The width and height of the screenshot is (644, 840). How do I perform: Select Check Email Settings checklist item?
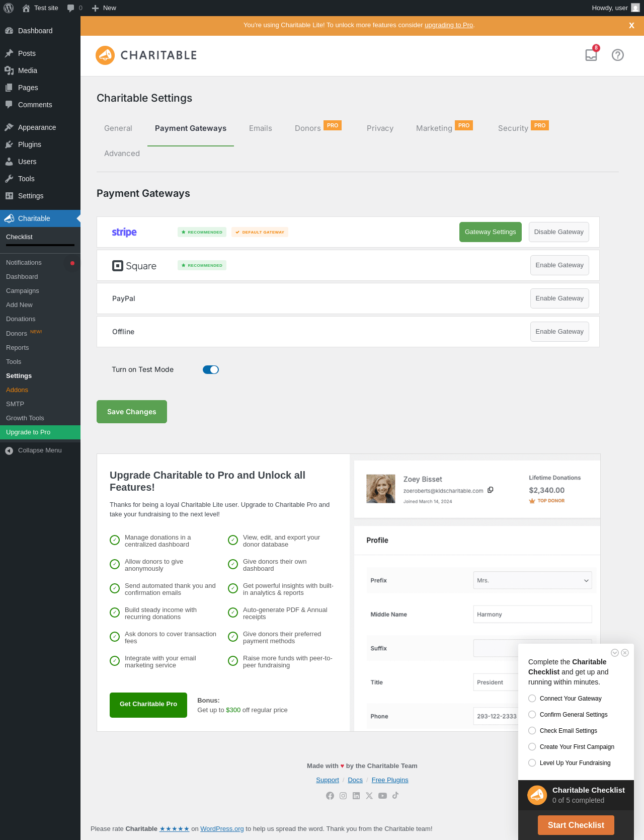pyautogui.click(x=563, y=731)
